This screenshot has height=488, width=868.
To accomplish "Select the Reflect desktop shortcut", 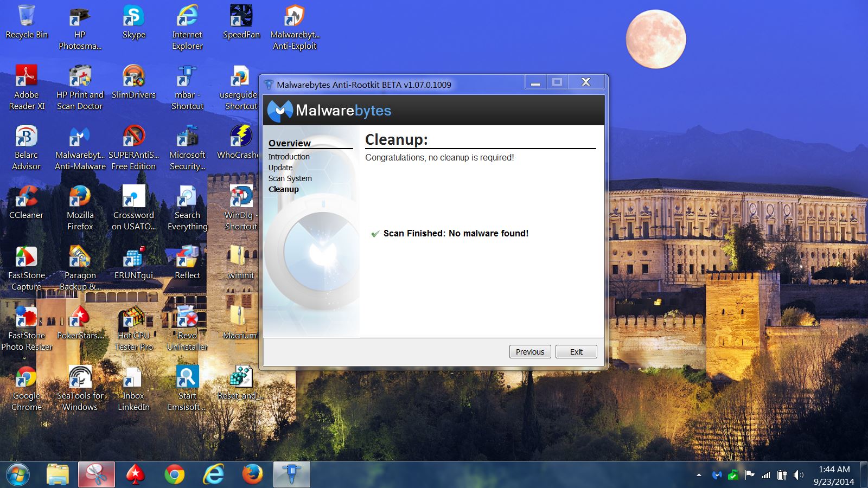I will 187,264.
